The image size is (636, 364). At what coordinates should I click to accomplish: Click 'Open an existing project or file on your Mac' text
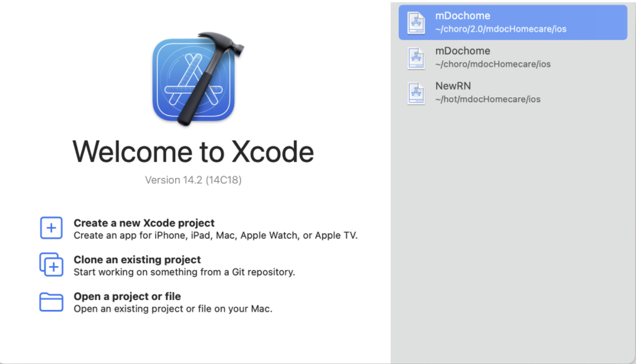coord(173,309)
